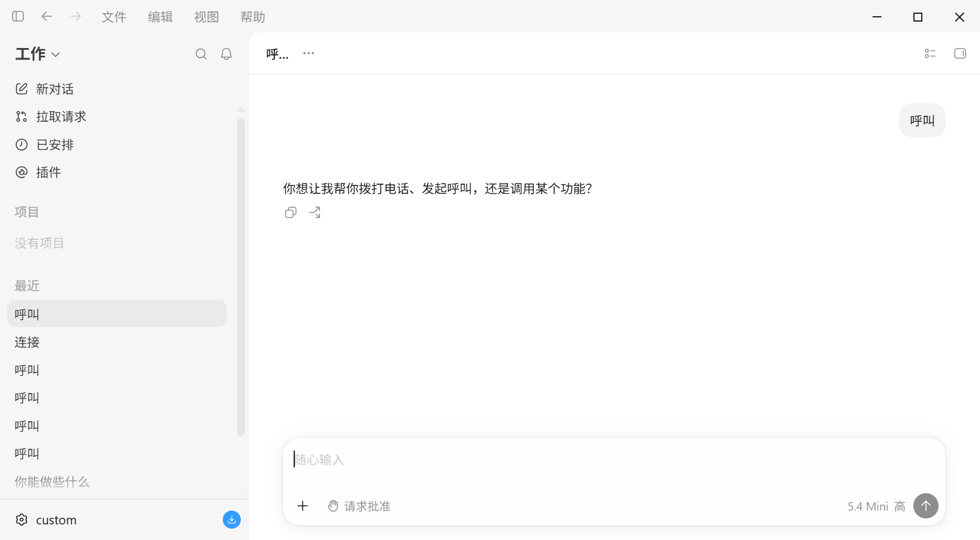Open the three-dot conversation options menu
Viewport: 980px width, 540px height.
coord(309,53)
